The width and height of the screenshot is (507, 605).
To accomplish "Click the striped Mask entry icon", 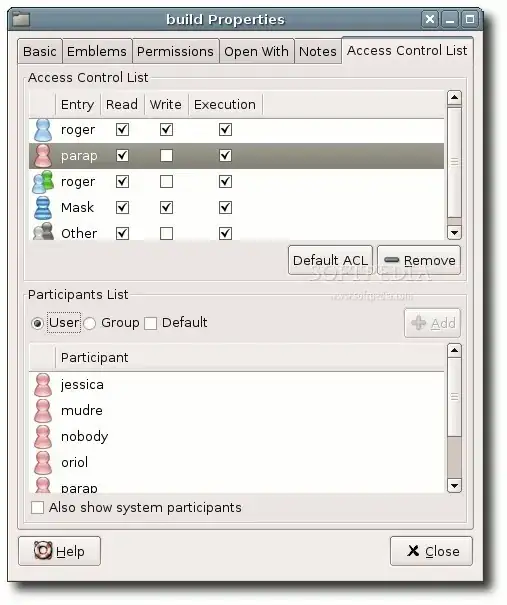I will [42, 208].
